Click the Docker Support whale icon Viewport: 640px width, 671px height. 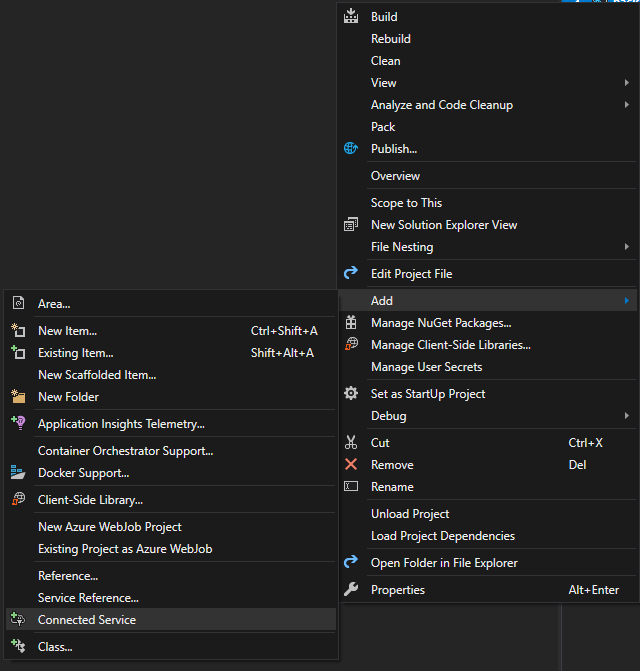click(18, 472)
